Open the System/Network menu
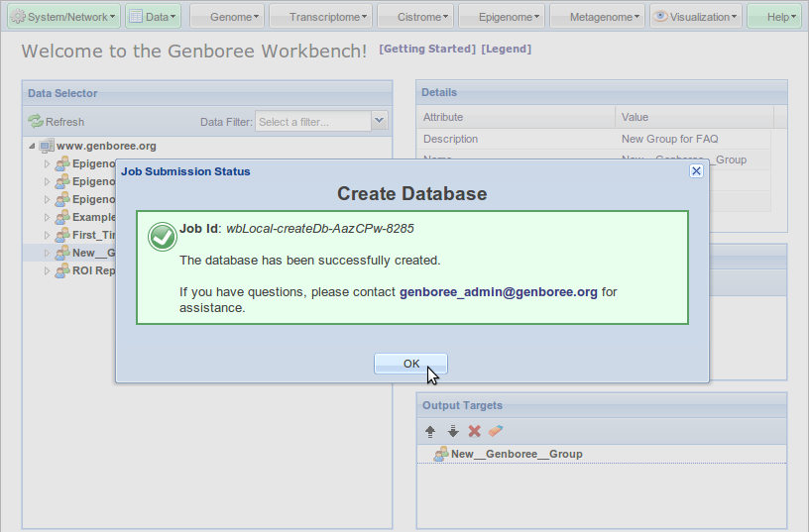Viewport: 809px width, 532px height. pos(63,17)
